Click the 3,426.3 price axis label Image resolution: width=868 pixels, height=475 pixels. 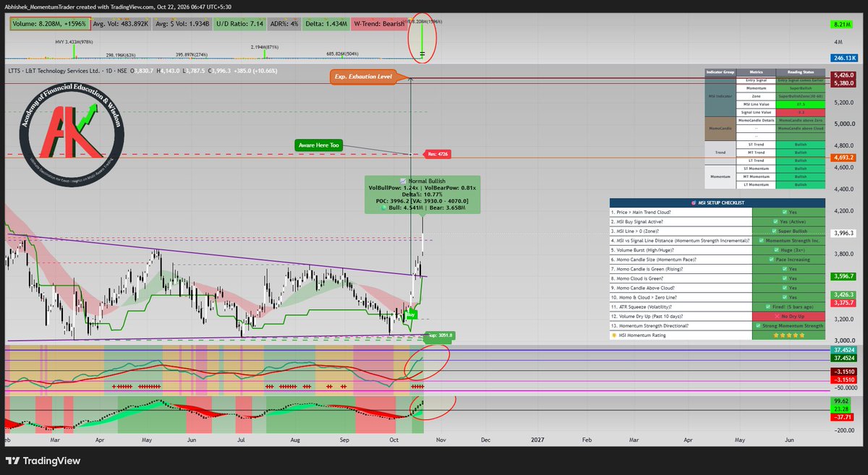coord(844,294)
